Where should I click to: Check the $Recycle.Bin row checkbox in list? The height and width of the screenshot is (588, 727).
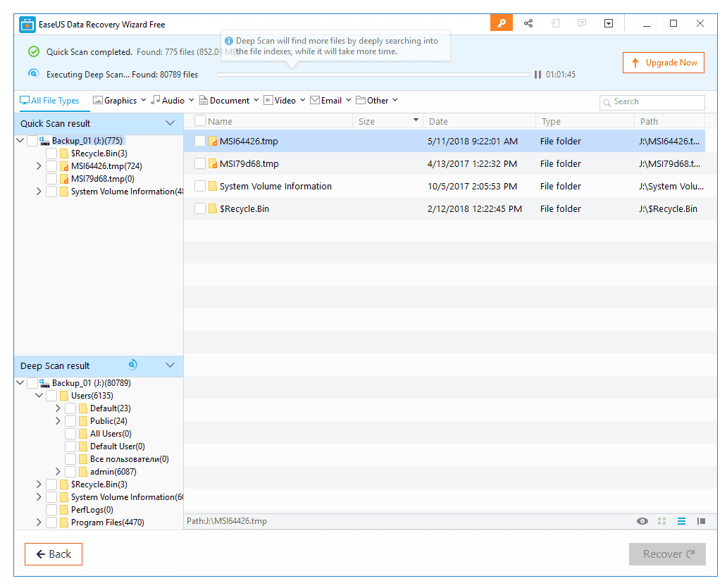tap(200, 209)
